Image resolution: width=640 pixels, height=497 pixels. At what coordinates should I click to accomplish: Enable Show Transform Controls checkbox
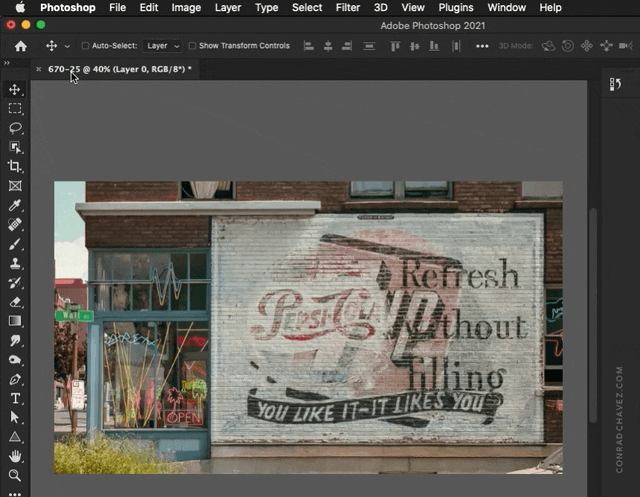192,46
